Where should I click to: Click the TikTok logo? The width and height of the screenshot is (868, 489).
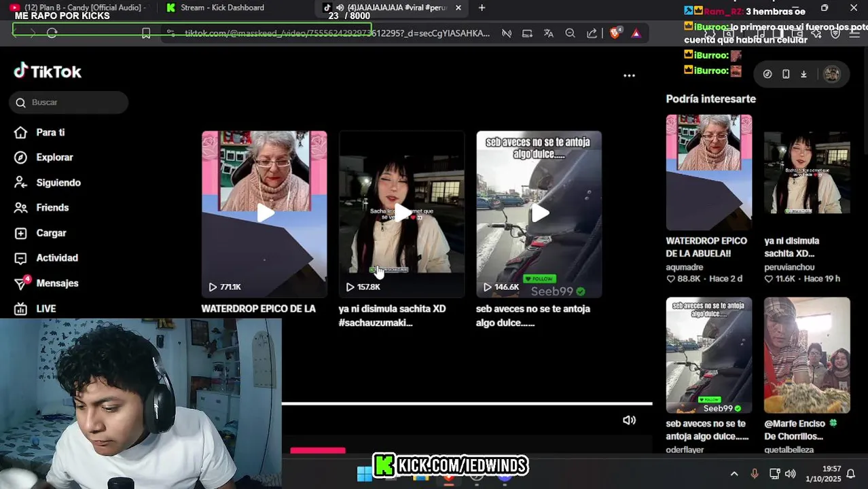point(48,71)
